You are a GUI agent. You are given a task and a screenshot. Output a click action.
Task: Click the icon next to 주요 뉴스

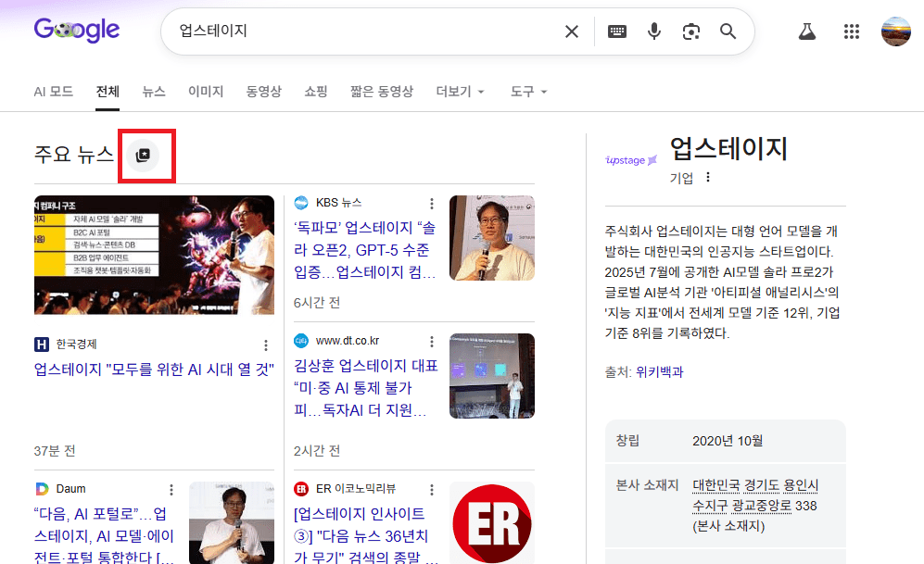144,156
